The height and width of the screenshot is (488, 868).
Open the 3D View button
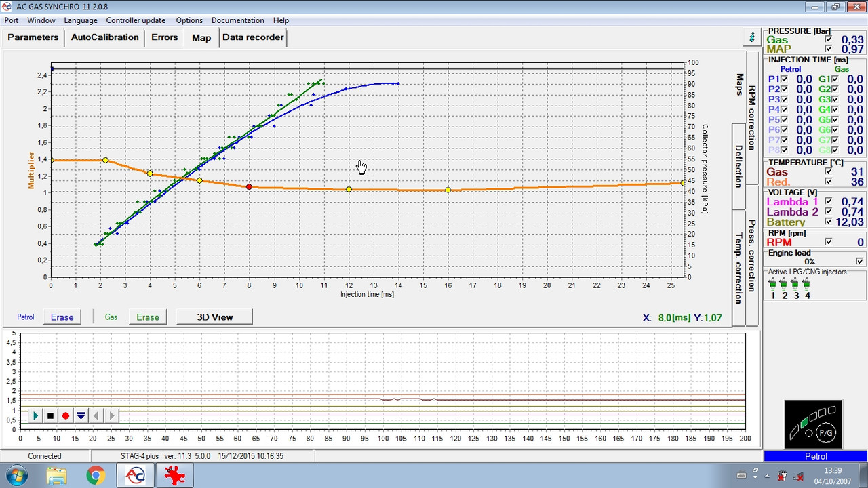pyautogui.click(x=215, y=317)
